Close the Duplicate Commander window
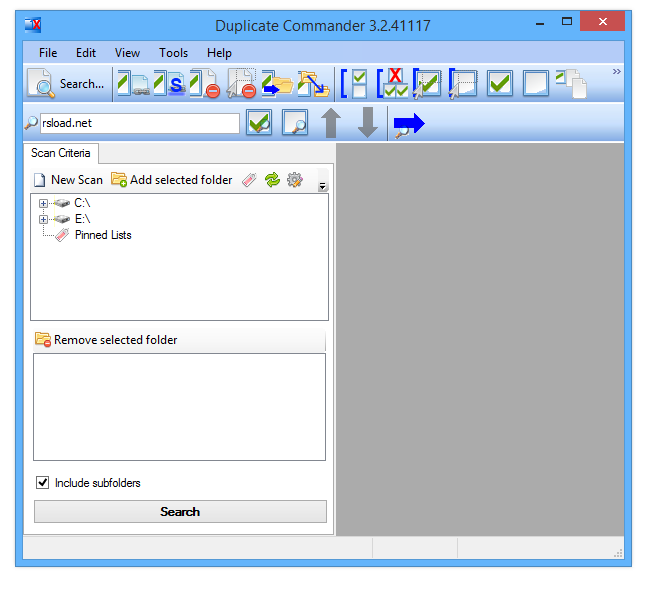Viewport: 651px width, 591px height. 602,21
